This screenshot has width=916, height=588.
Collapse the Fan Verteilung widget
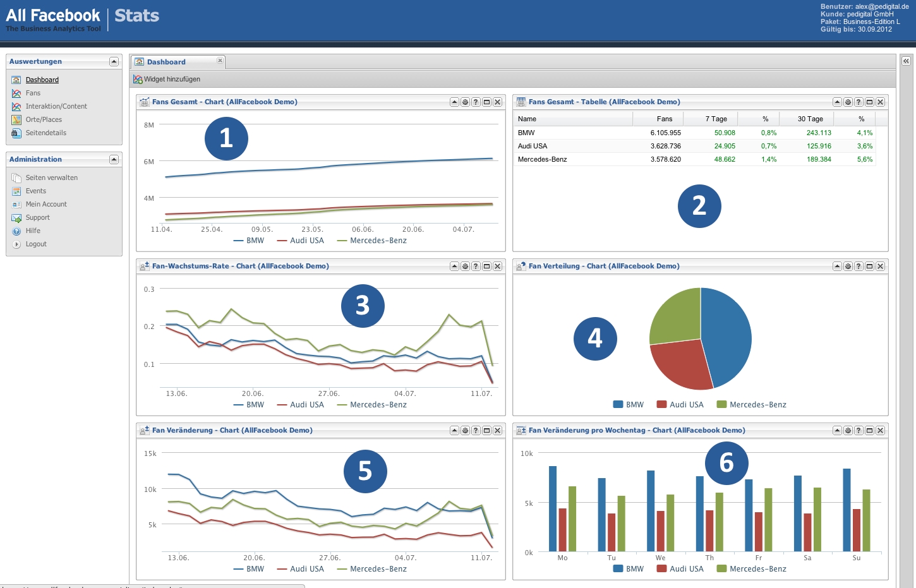coord(837,266)
